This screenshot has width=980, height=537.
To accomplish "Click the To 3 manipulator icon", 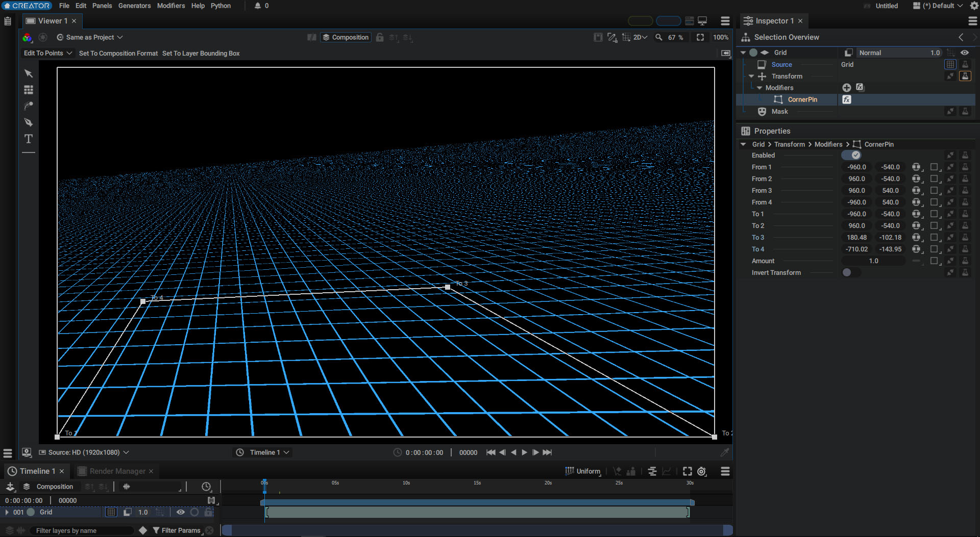I will (x=917, y=238).
